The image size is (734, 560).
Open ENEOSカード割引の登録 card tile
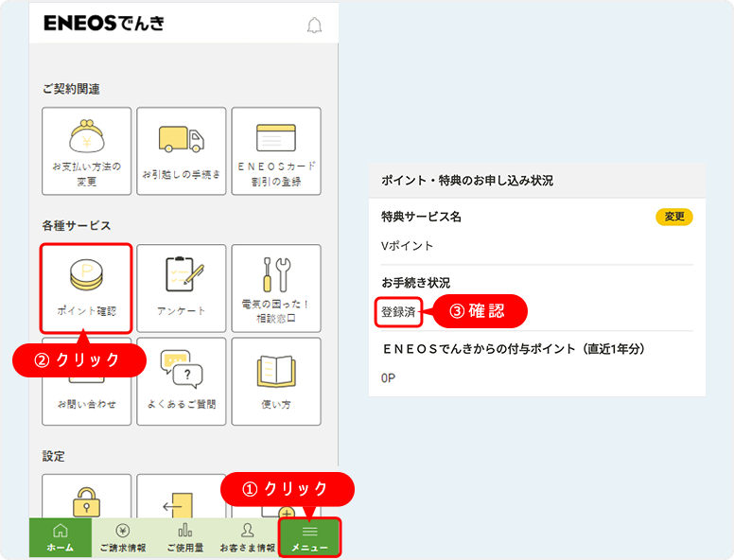click(x=276, y=150)
